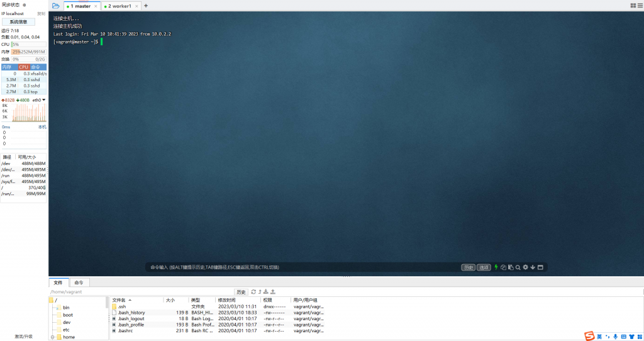This screenshot has height=341, width=644.
Task: Select the 文件 tab
Action: click(x=58, y=282)
